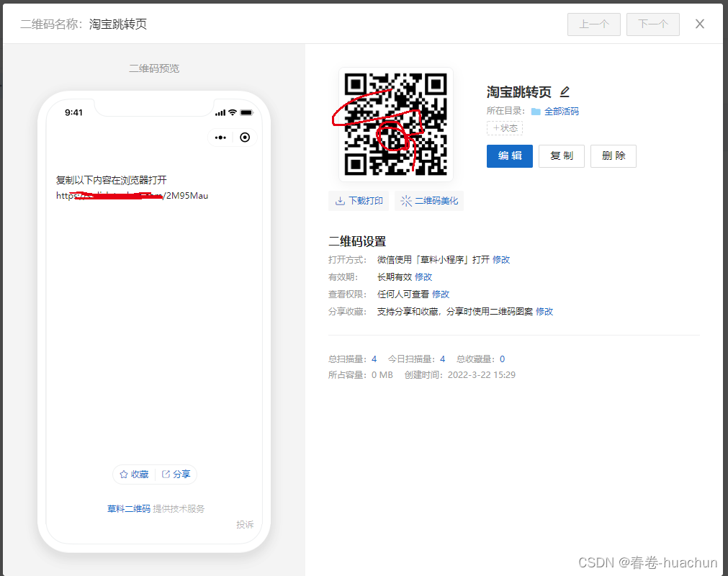This screenshot has height=576, width=728.
Task: Click the pencil rename icon beside 淘宝跳转页
Action: click(565, 92)
